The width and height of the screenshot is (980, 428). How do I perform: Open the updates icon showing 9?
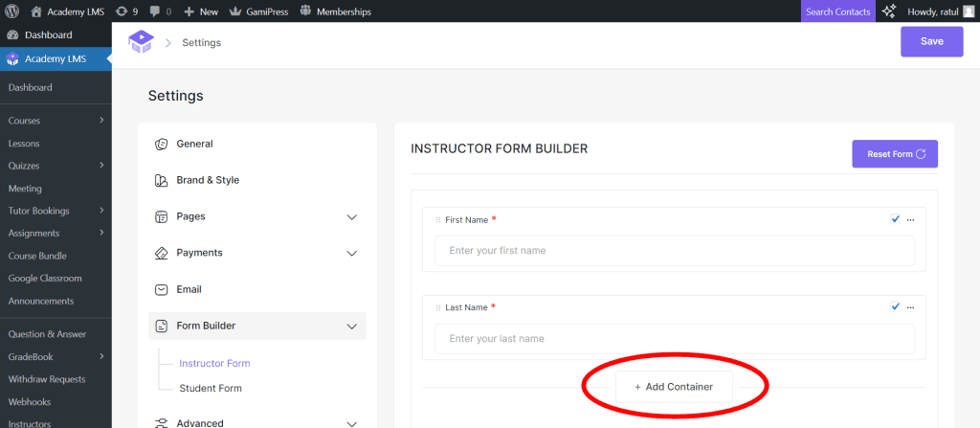point(122,11)
